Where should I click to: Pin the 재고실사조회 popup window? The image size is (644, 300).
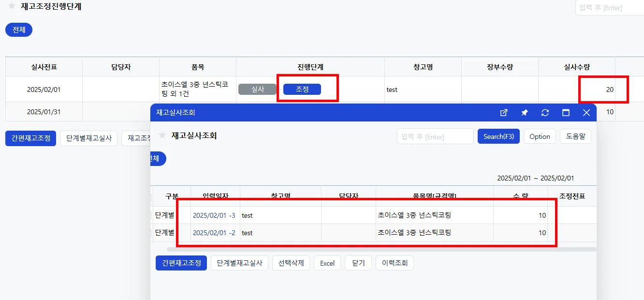point(525,113)
